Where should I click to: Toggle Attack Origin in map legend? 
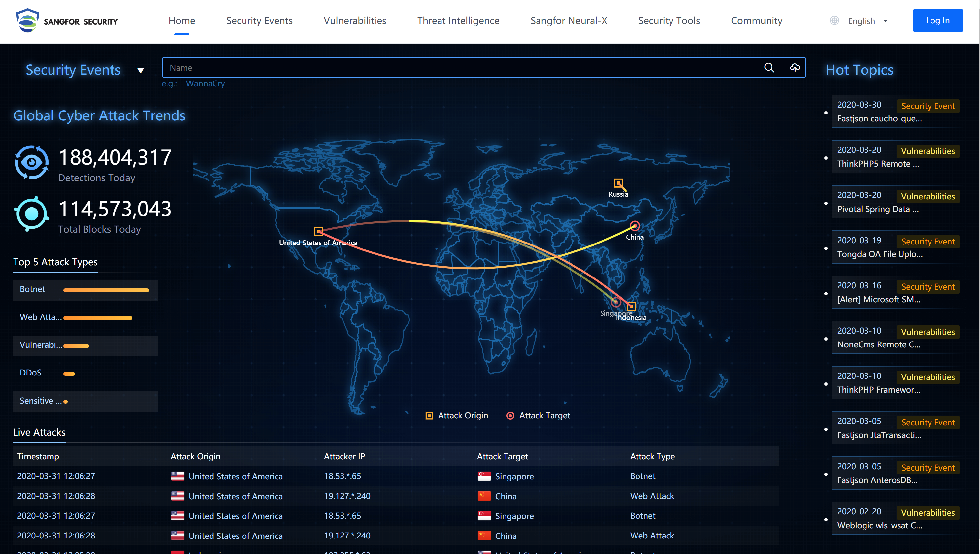pyautogui.click(x=457, y=415)
